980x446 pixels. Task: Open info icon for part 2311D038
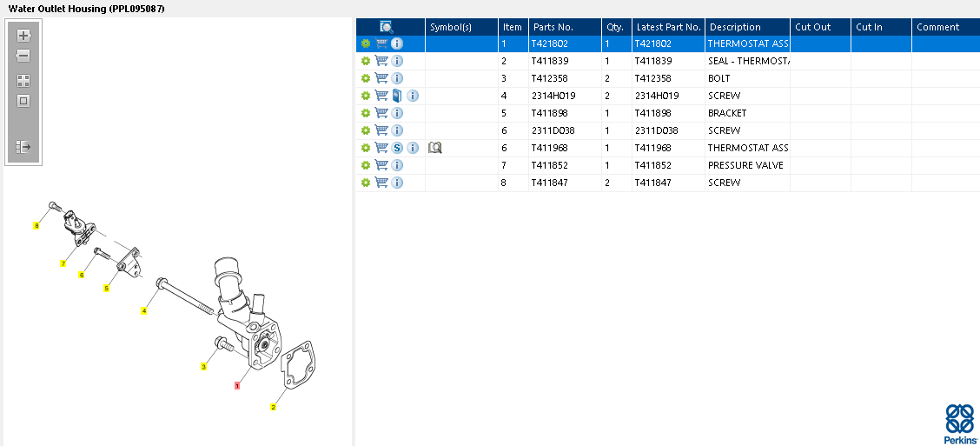pyautogui.click(x=397, y=130)
